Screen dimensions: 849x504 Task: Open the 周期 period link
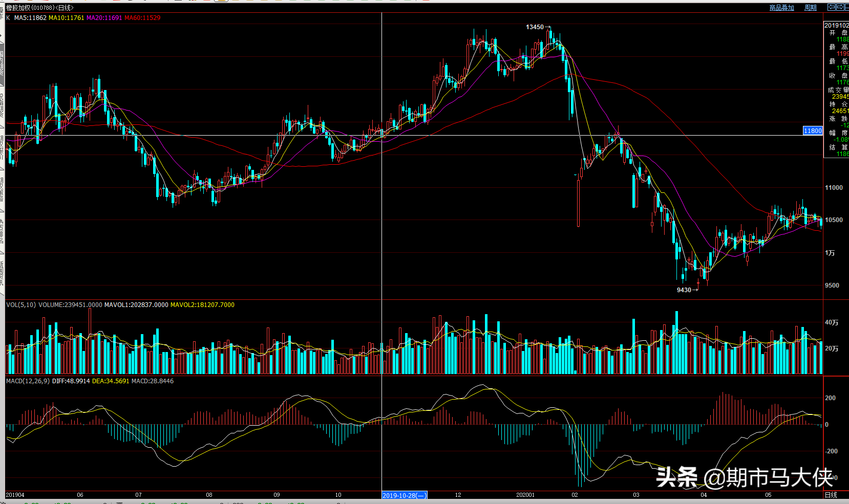coord(811,8)
